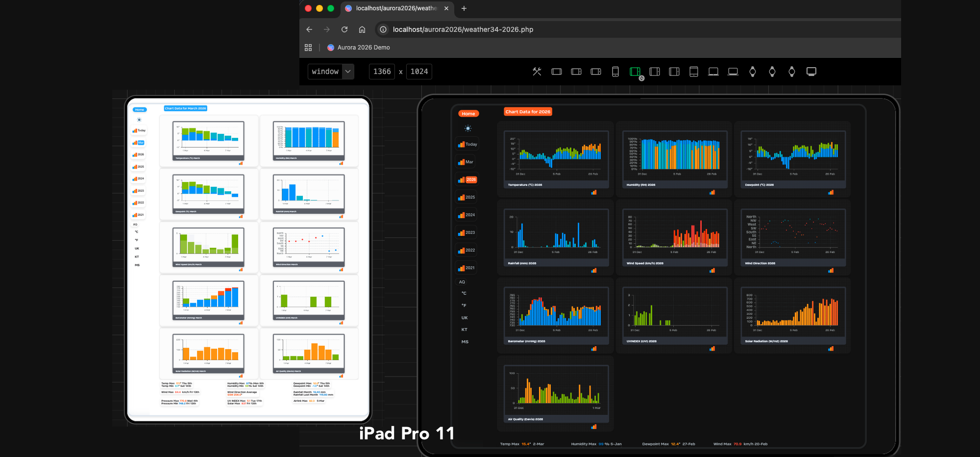Click chart icon below Temperature (°C) 2026 chart
Screen dimensions: 980x457
(594, 192)
